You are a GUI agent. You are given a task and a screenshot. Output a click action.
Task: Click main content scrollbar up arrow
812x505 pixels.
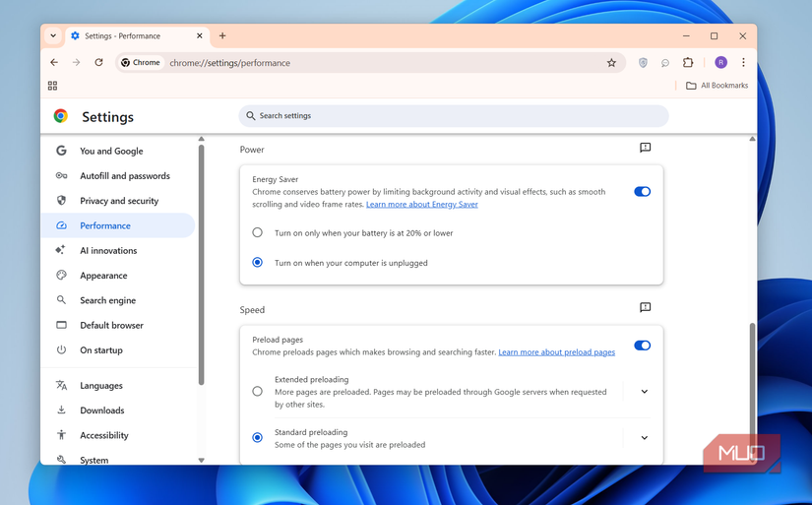pos(752,139)
